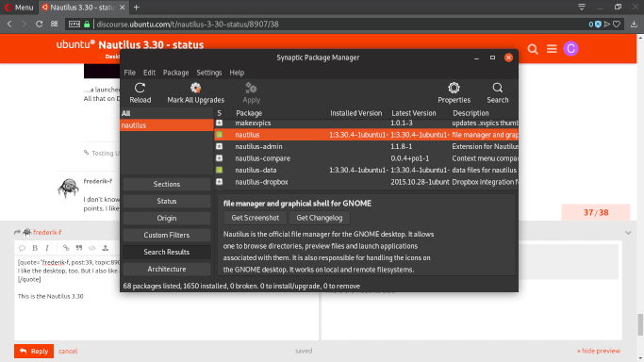644x362 pixels.
Task: Toggle status box for nautilus-compare package
Action: pos(220,158)
